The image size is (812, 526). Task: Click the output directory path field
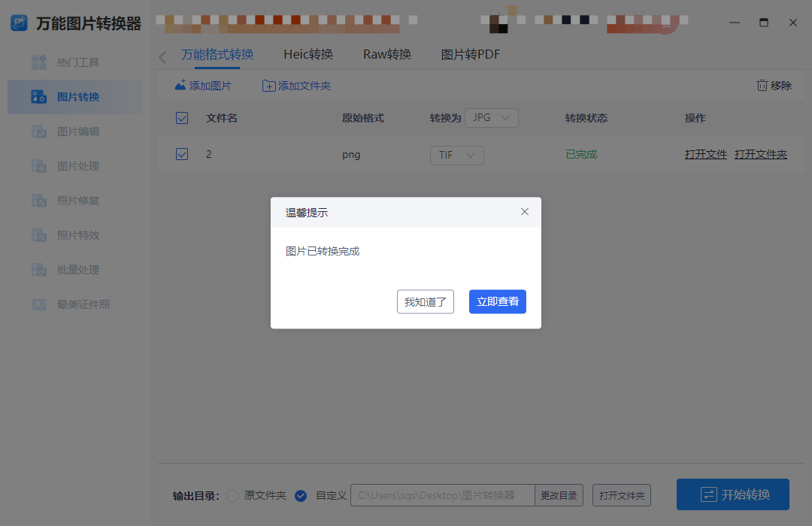(443, 495)
